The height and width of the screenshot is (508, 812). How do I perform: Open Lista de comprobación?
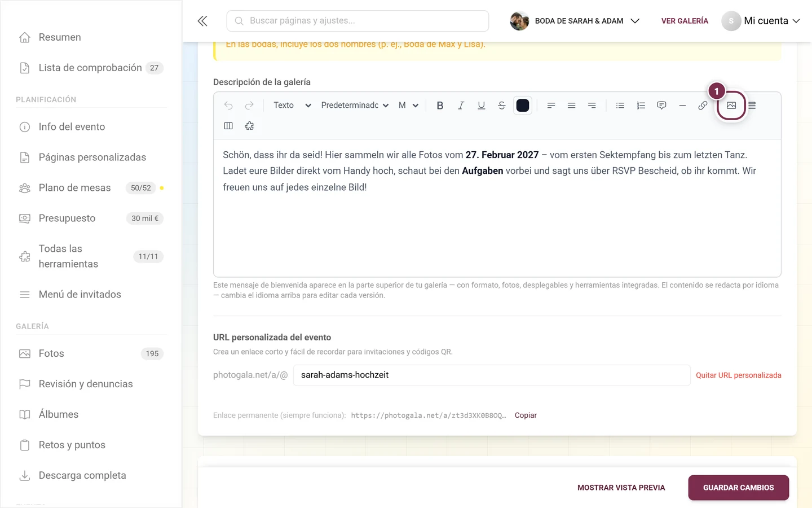point(91,68)
